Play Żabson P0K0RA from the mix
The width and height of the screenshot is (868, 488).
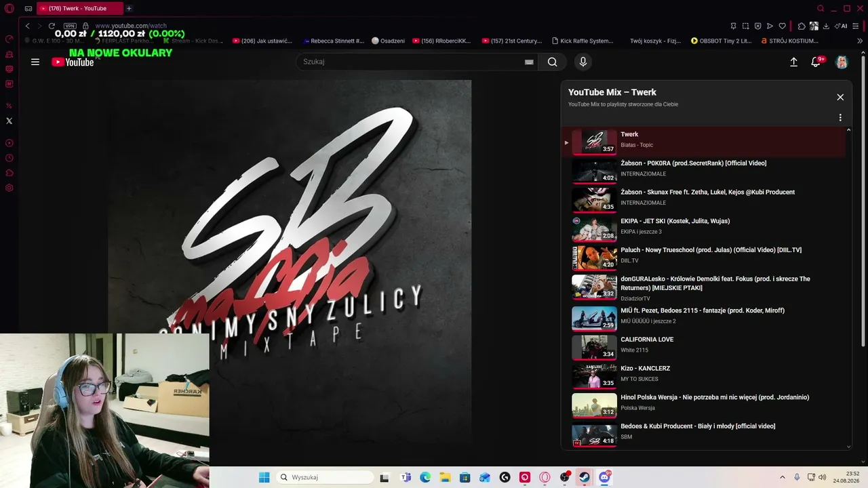(x=703, y=170)
